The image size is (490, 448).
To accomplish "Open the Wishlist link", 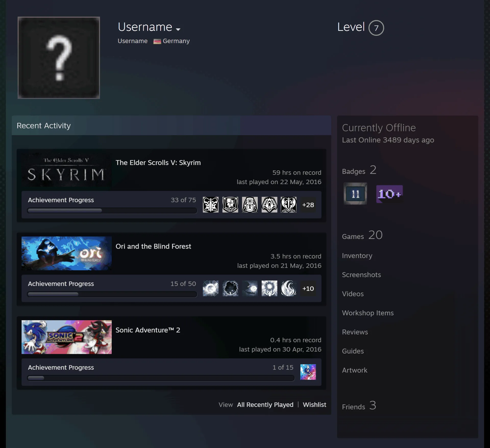I will (x=314, y=405).
